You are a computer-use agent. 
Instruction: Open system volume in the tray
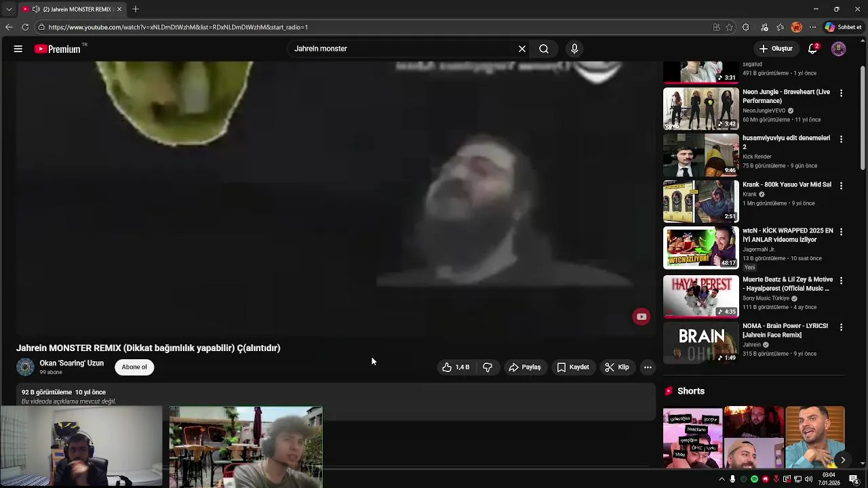809,479
